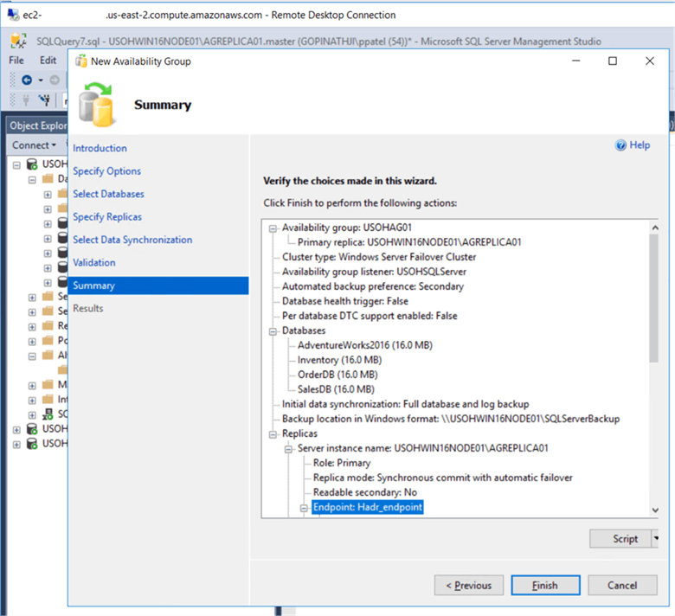
Task: Select 'Automated backup preference: Secondary' row
Action: click(x=373, y=286)
